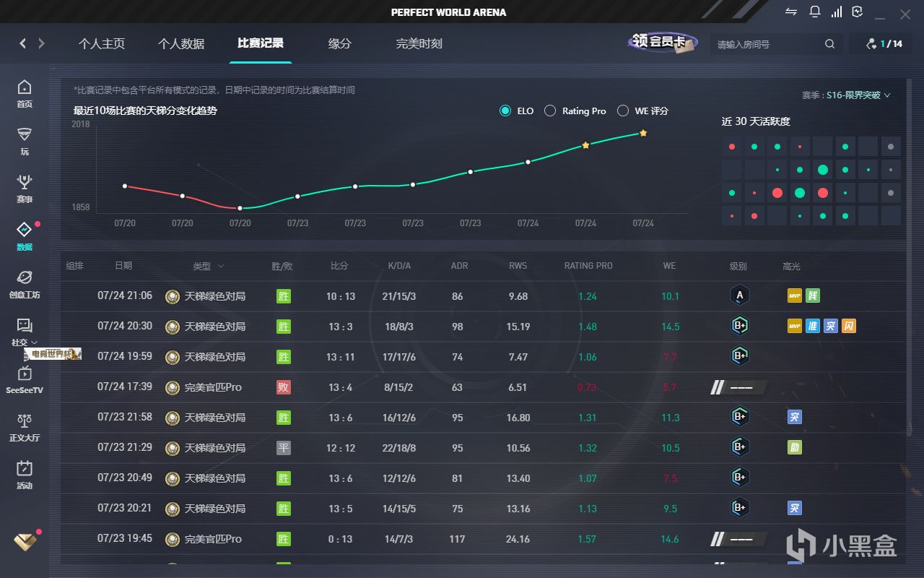This screenshot has width=924, height=578.
Task: Open the 07/23 21:29 天梯绿色对局 match
Action: coord(484,447)
